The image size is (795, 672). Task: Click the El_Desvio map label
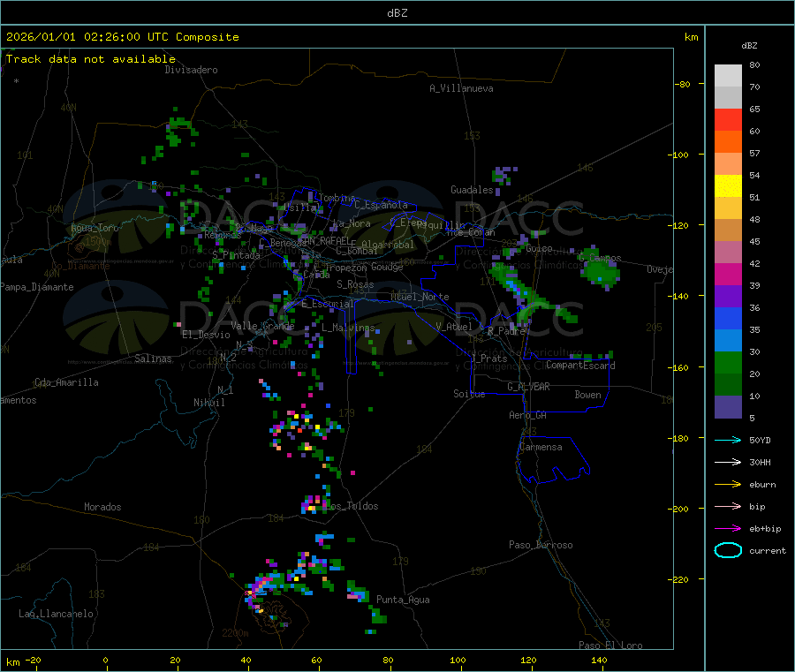[x=206, y=335]
